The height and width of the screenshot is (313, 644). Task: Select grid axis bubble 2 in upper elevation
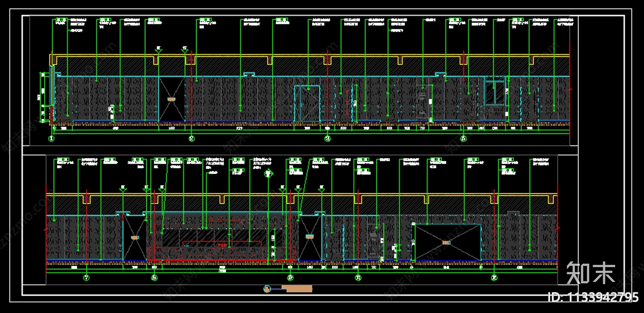192,139
